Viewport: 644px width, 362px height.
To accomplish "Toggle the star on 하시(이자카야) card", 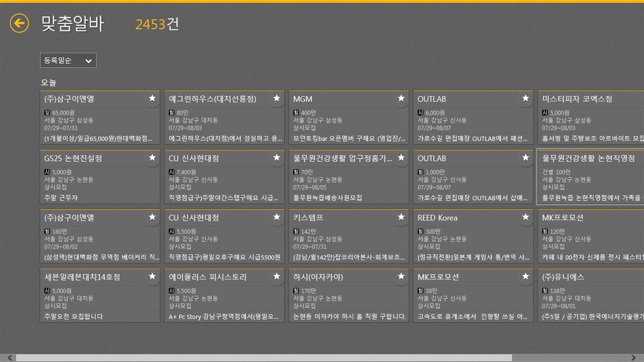I will coord(401,277).
